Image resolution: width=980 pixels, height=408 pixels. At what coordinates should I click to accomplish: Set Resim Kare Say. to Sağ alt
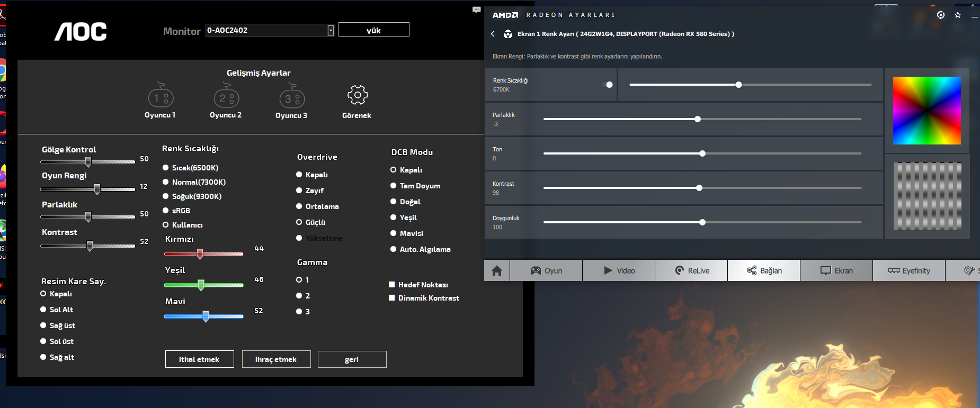[x=43, y=357]
